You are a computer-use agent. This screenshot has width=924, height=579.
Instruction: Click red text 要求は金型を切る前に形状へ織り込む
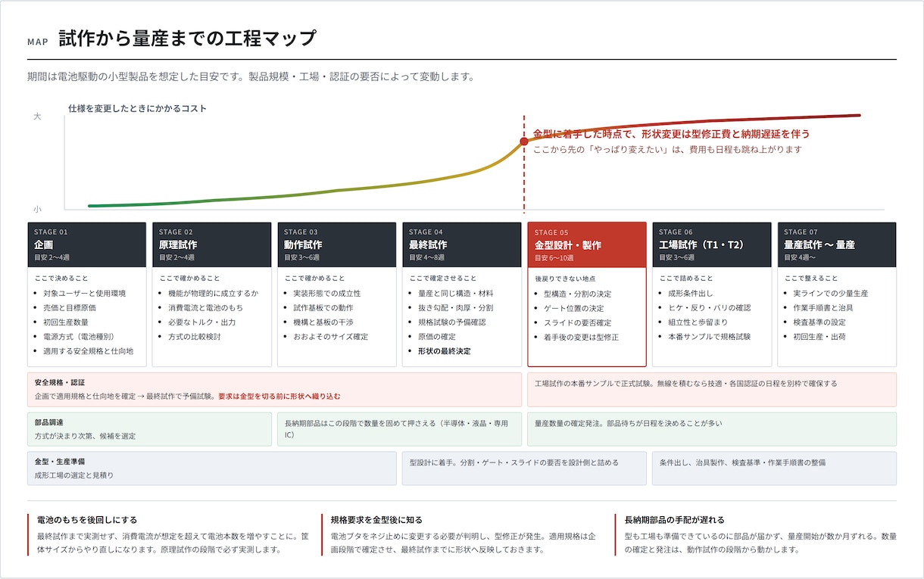(x=279, y=396)
